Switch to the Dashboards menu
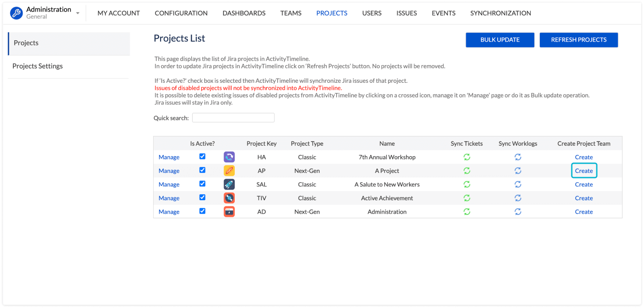This screenshot has width=644, height=308. [x=244, y=13]
